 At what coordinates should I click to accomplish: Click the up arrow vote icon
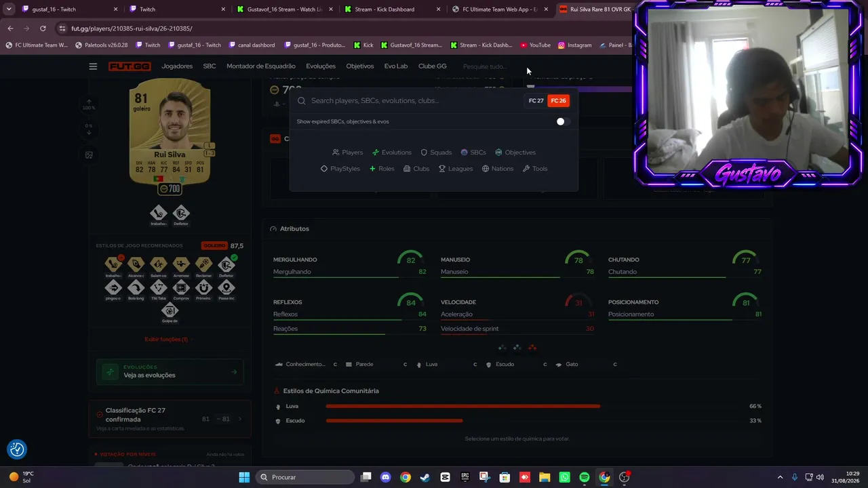tap(89, 102)
